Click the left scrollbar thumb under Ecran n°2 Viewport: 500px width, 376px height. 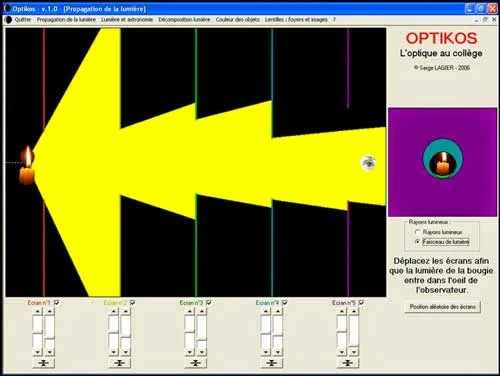pyautogui.click(x=114, y=332)
